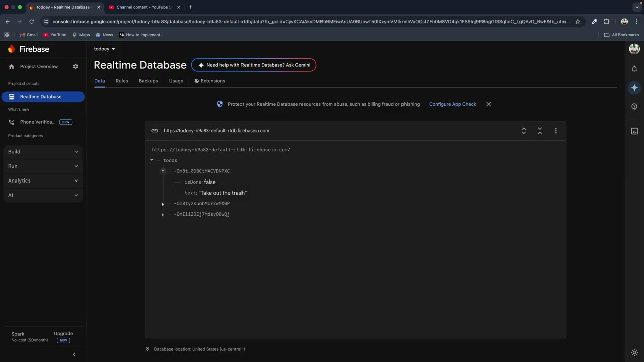Expand the -OmIii2DEj7MdsvO0wQj node
644x362 pixels.
(x=163, y=215)
